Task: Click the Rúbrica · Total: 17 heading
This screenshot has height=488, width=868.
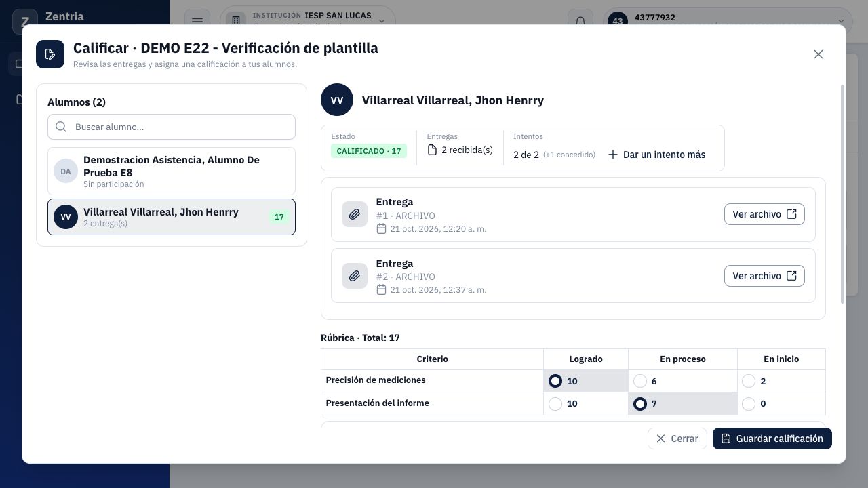Action: coord(360,338)
